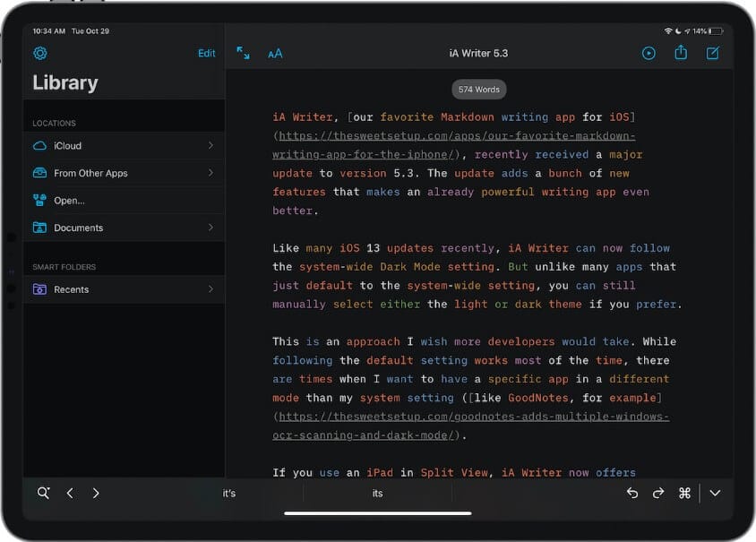Click the 574 Words counter pill
The image size is (756, 542).
click(x=478, y=90)
